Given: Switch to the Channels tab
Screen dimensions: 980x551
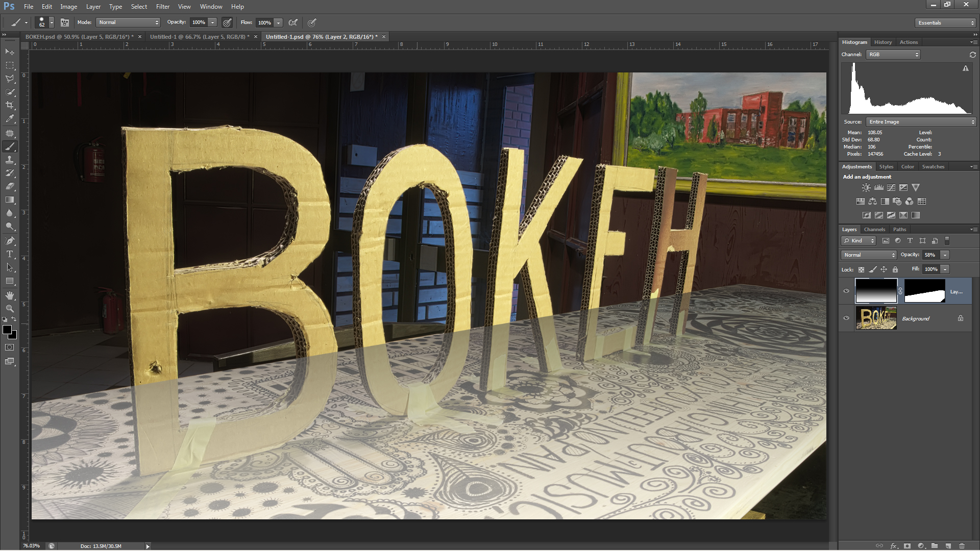Looking at the screenshot, I should [x=874, y=230].
